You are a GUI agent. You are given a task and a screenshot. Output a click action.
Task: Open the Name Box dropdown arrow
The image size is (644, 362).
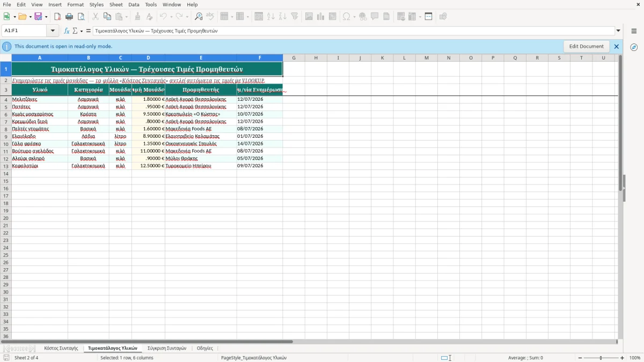[x=53, y=31]
